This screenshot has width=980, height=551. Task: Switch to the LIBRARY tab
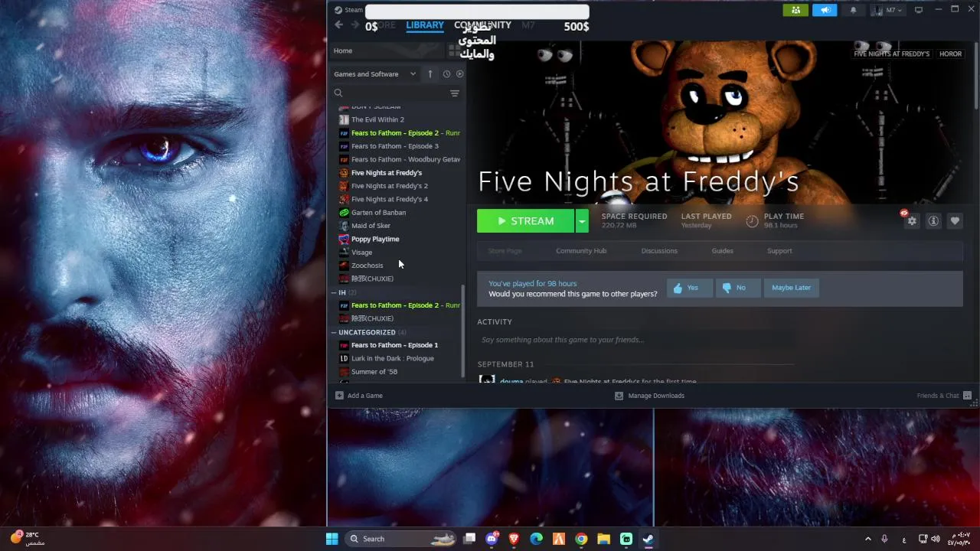click(425, 25)
